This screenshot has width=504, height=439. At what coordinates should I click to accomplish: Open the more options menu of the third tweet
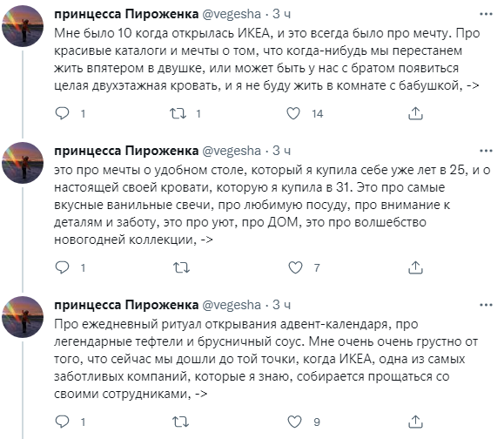pos(486,305)
